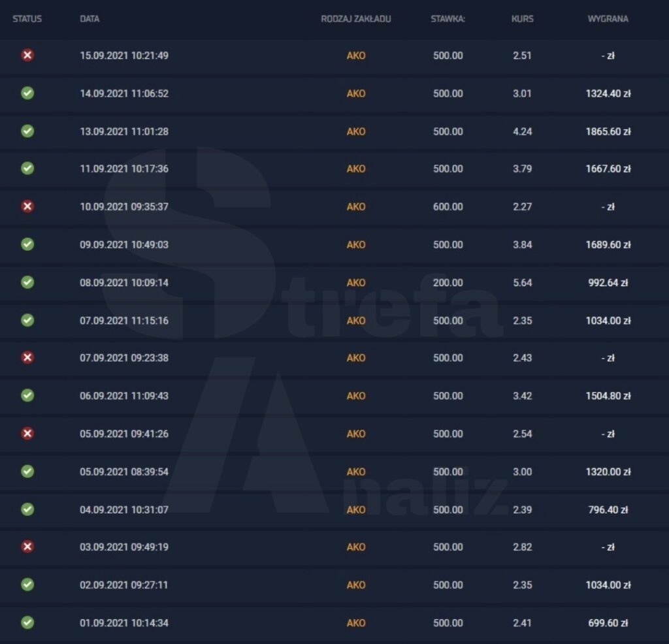Viewport: 669px width, 644px height.
Task: Open AKO link in 08.09.2021 row
Action: (356, 282)
